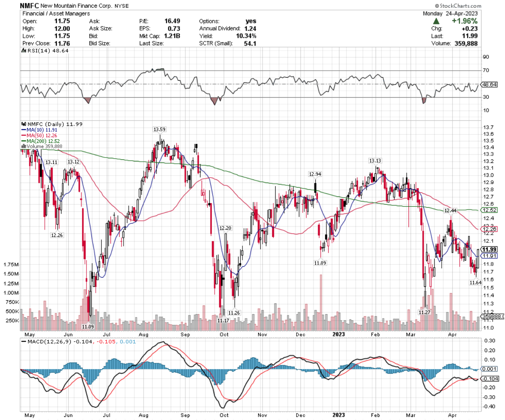Click the 11.27 March low label
Viewport: 505px width, 420px height.
point(424,312)
